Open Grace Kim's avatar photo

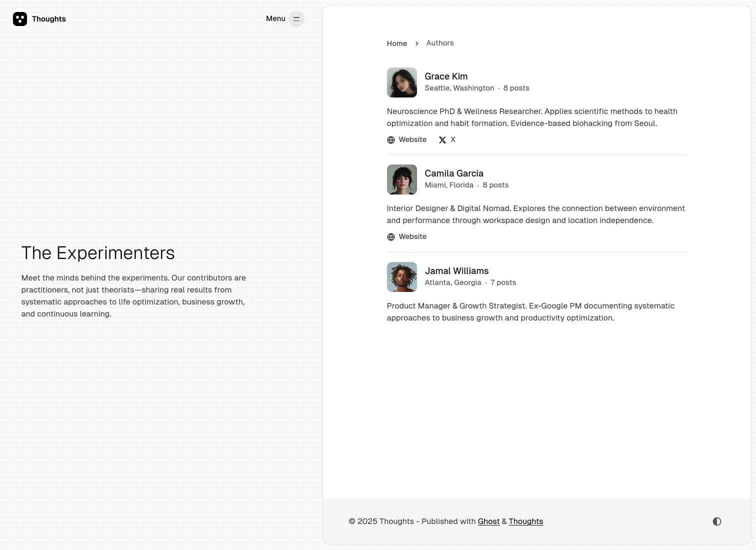point(401,82)
